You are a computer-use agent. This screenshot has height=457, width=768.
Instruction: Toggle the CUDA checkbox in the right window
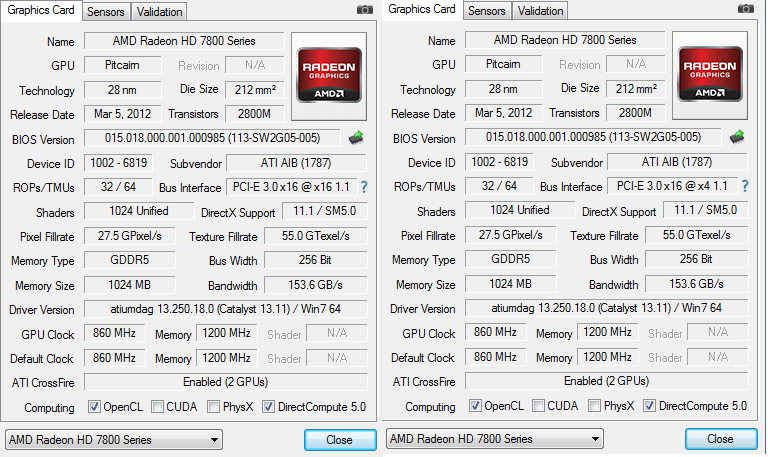(x=539, y=406)
